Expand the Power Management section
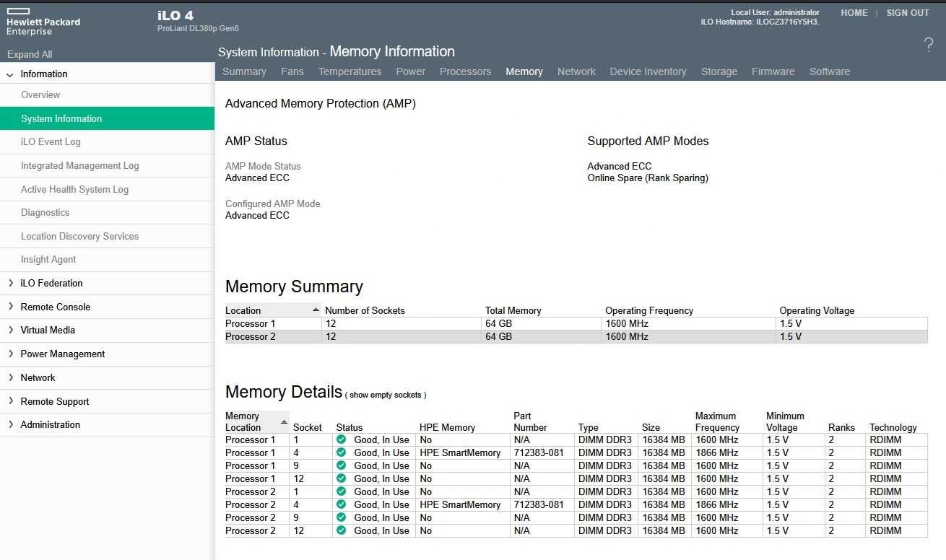Viewport: 946px width, 560px height. 10,354
